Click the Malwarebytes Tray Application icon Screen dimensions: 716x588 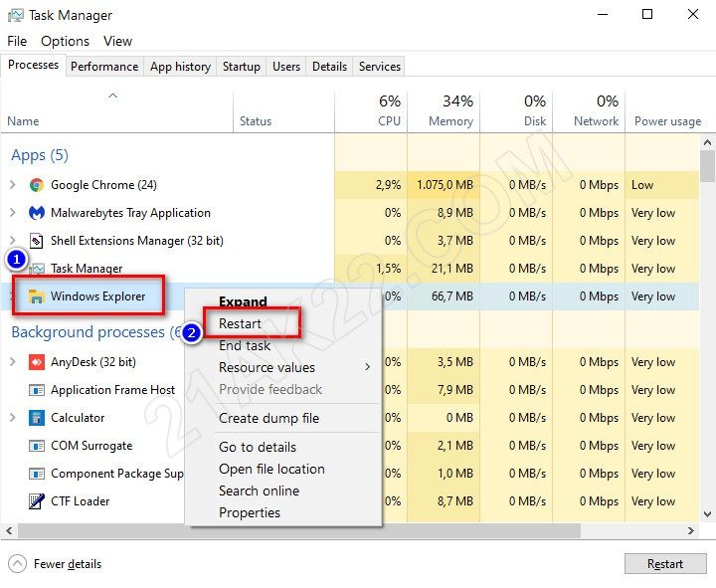[x=37, y=213]
